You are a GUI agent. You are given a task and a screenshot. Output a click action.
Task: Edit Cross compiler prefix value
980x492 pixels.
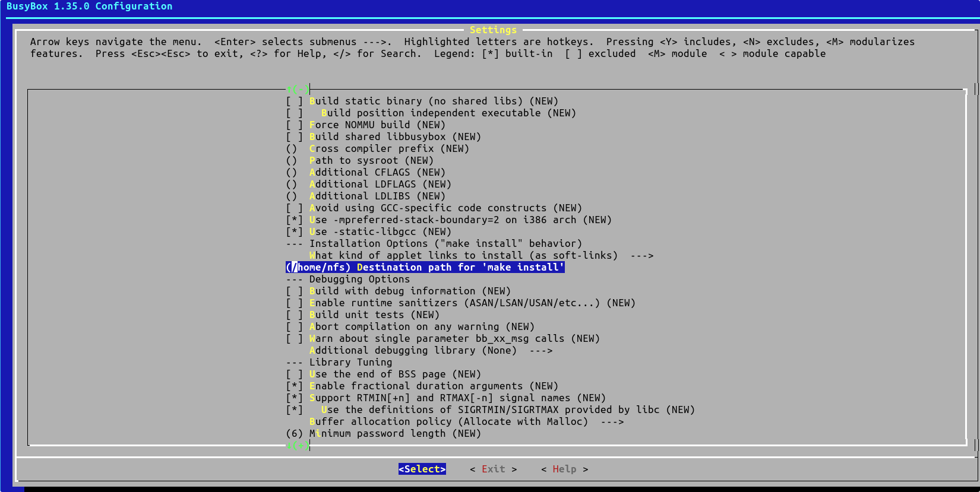pos(377,148)
